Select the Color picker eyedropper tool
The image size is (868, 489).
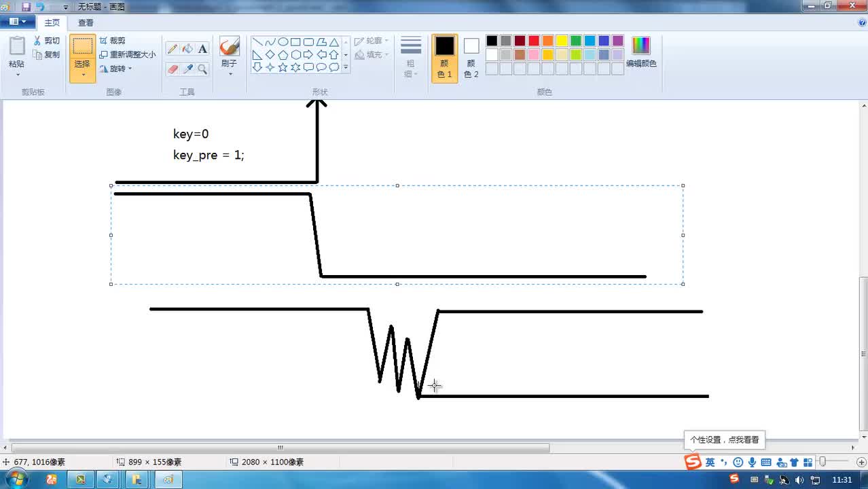[x=187, y=69]
